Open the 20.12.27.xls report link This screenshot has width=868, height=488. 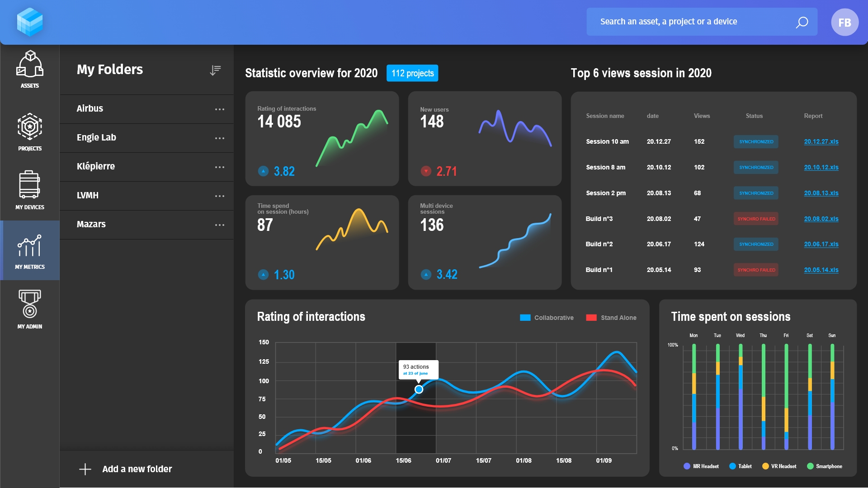tap(821, 141)
